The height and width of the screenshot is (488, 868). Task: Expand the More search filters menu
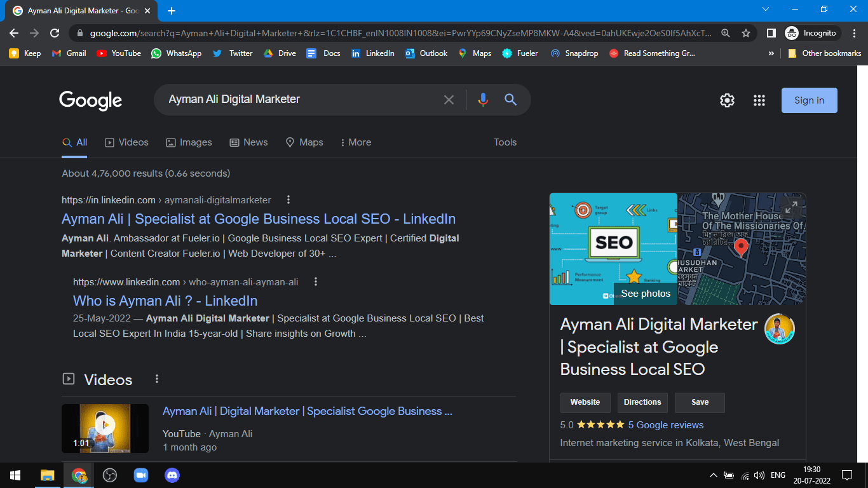pyautogui.click(x=356, y=142)
